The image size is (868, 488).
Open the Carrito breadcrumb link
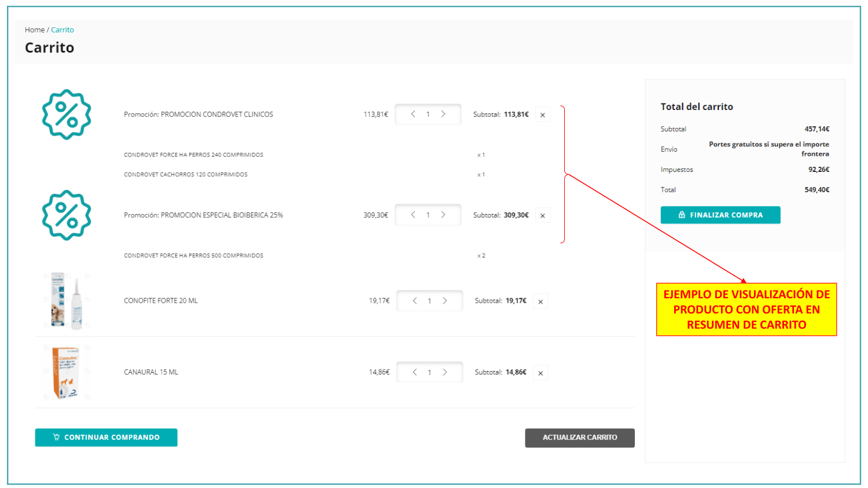coord(62,30)
